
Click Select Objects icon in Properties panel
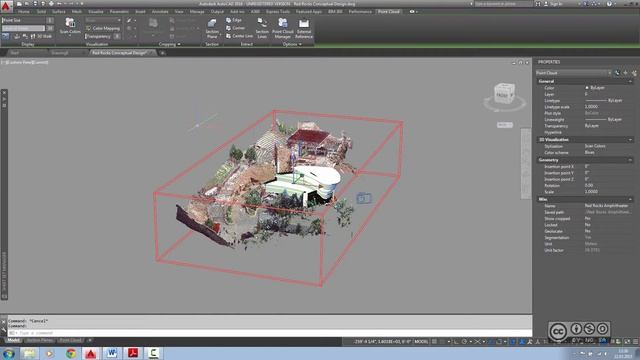[625, 73]
